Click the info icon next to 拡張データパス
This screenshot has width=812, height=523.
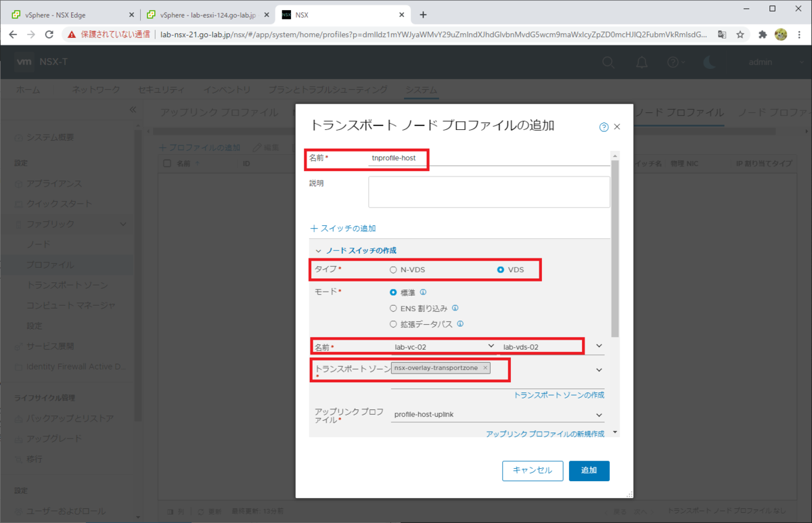(460, 324)
